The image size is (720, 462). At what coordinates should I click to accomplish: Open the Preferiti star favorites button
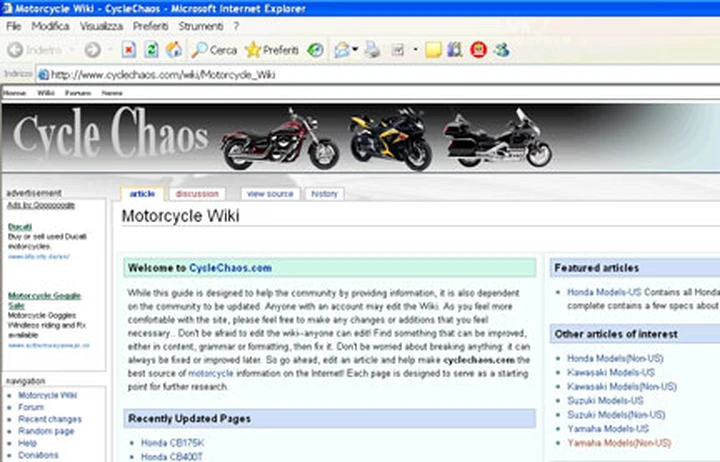click(x=272, y=50)
